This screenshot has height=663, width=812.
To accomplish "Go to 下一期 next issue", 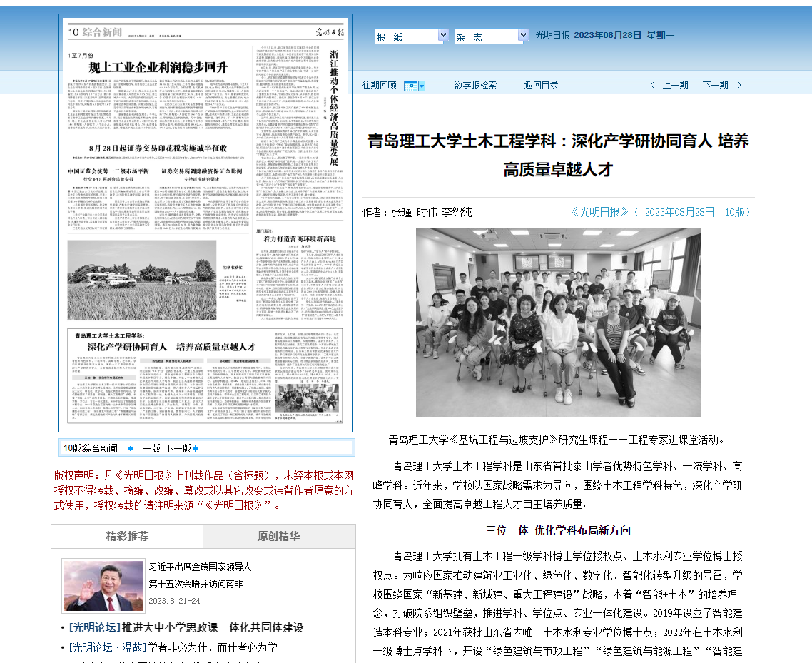I will click(715, 85).
